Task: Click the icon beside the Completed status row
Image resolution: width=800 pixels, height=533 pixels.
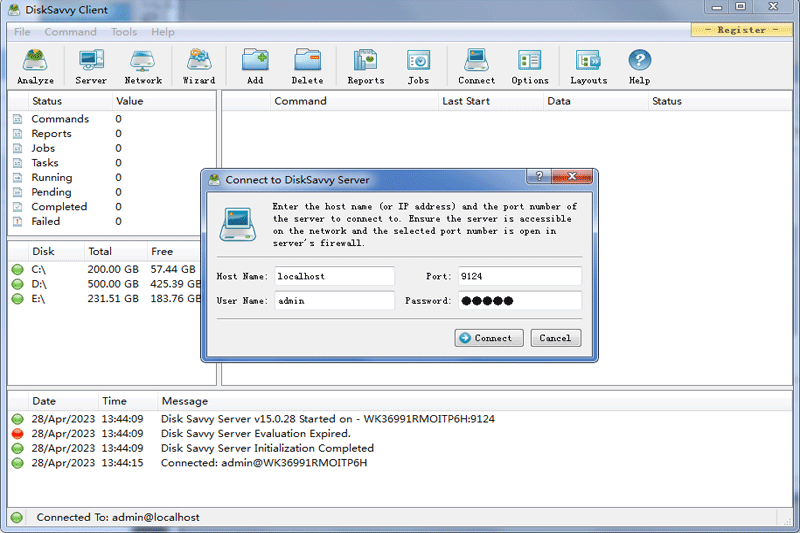Action: pos(17,207)
